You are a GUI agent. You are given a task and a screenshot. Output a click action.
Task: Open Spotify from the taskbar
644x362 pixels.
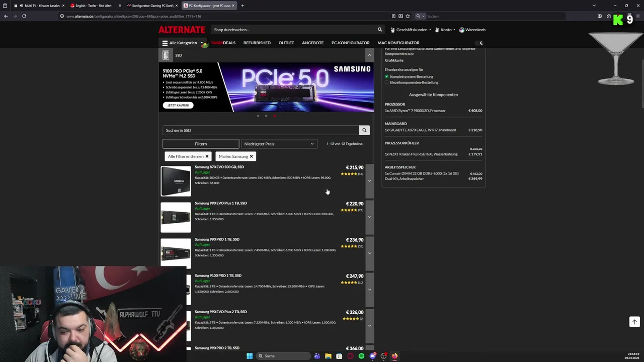tap(361, 356)
